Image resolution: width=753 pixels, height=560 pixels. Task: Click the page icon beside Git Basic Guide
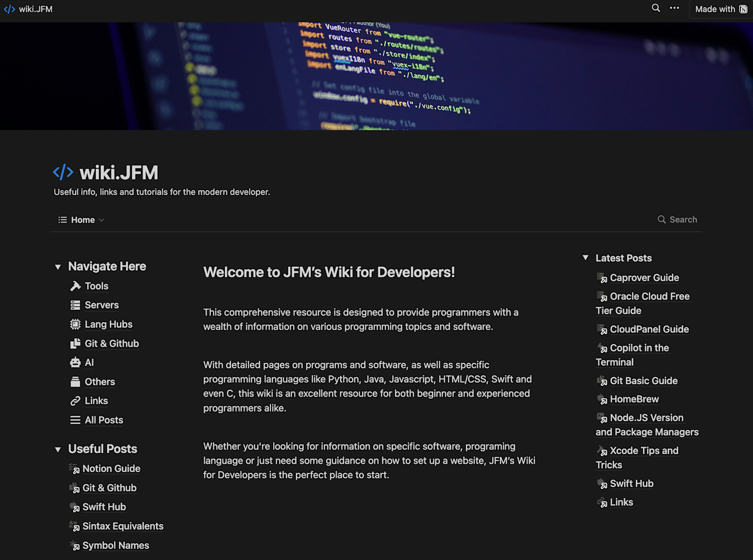point(602,381)
